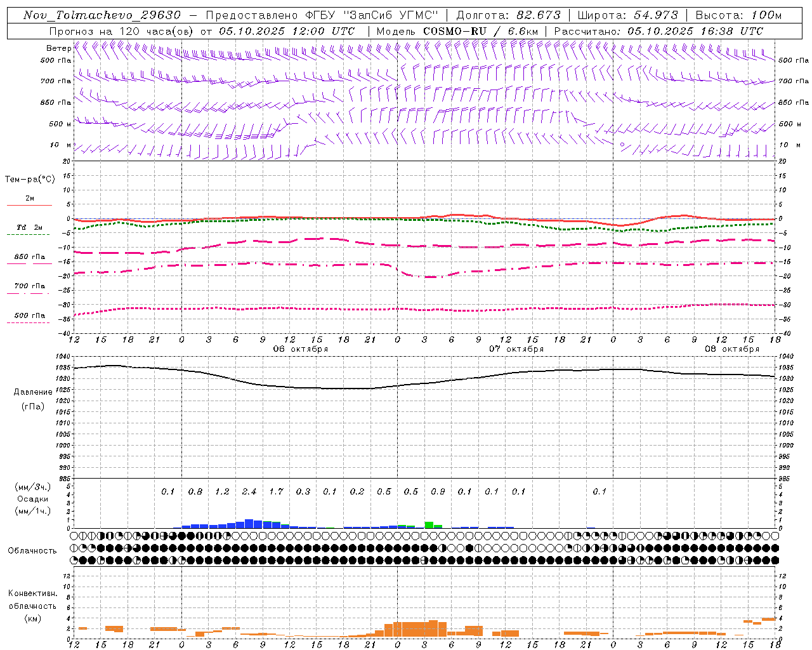This screenshot has width=812, height=650.
Task: Click the Ветер wind panel label
Action: (x=59, y=48)
